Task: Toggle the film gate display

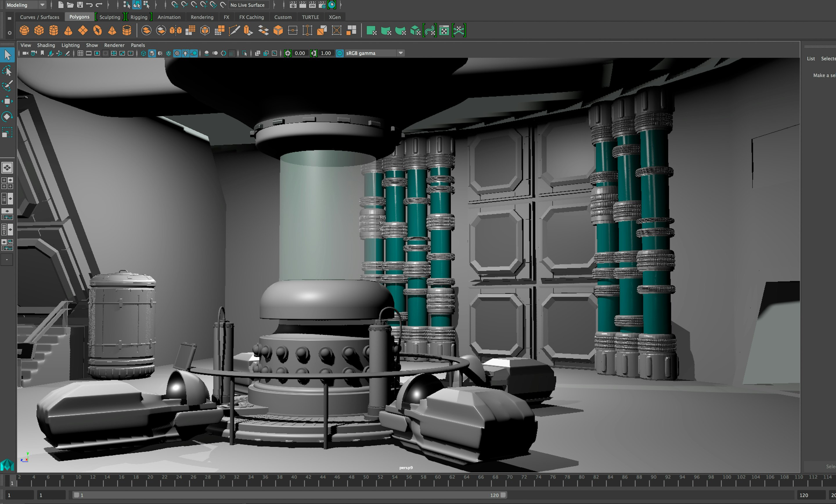Action: 89,53
